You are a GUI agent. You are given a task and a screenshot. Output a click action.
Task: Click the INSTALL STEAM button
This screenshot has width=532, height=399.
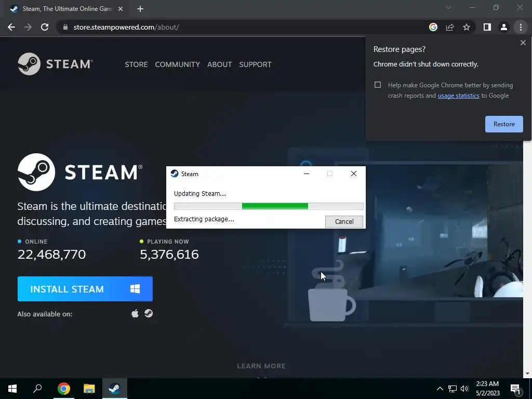85,289
